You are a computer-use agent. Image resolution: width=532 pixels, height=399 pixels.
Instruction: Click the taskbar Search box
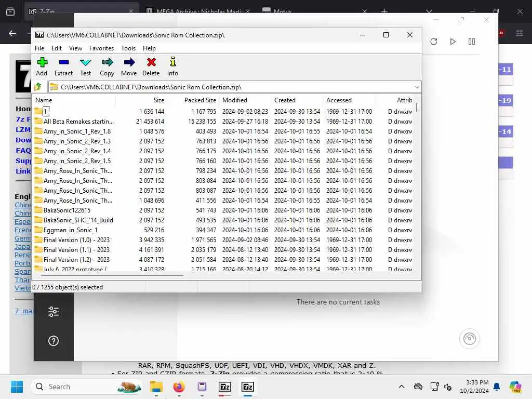(x=87, y=387)
